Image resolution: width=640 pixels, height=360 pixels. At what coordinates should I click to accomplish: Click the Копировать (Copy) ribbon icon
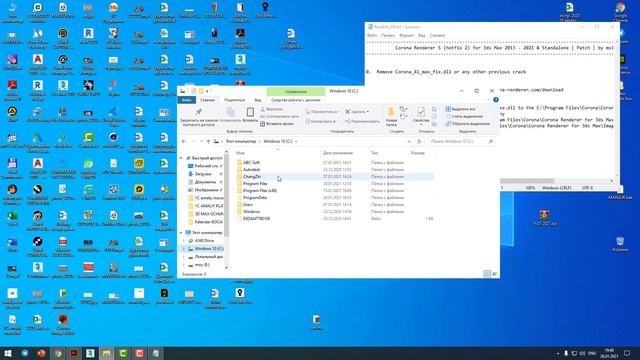pyautogui.click(x=230, y=115)
